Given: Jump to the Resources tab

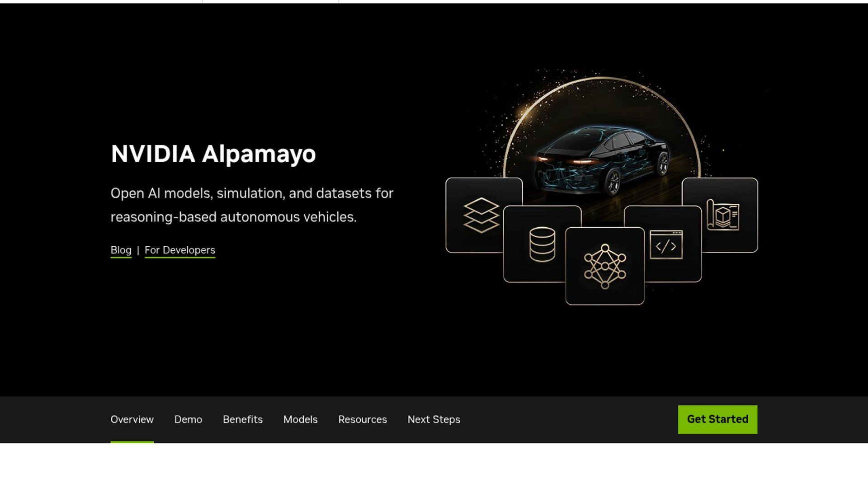Looking at the screenshot, I should coord(363,419).
